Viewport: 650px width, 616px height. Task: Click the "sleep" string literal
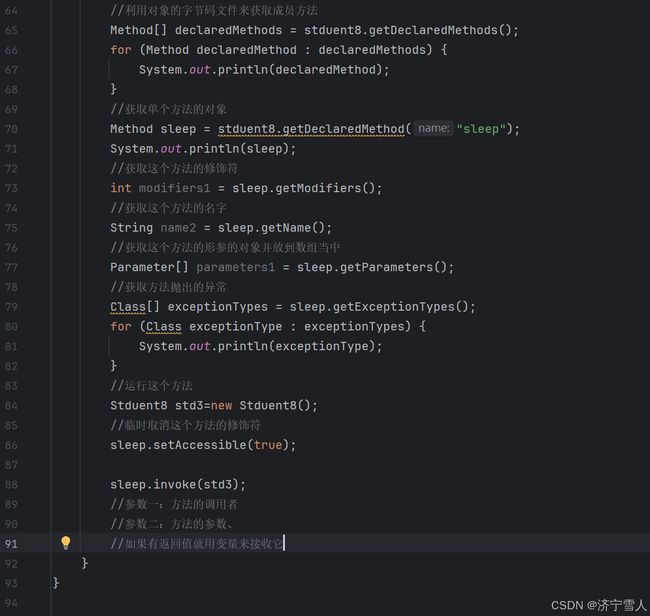[x=481, y=129]
